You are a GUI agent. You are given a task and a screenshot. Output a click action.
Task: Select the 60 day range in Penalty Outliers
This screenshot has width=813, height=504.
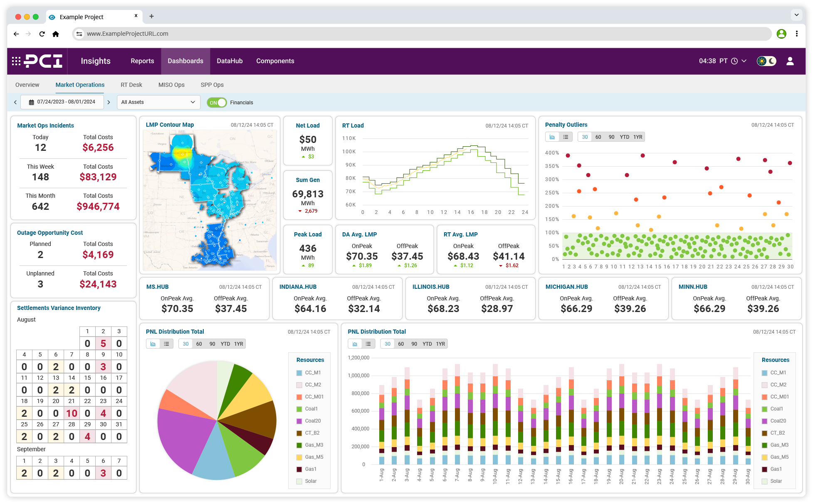(598, 136)
